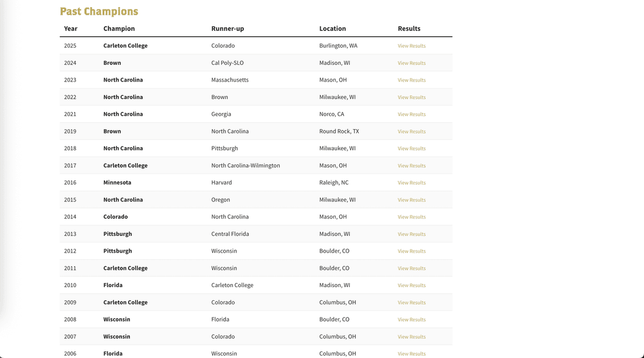The width and height of the screenshot is (644, 358).
Task: Open View Results for 2021 Norco, CA
Action: [411, 114]
